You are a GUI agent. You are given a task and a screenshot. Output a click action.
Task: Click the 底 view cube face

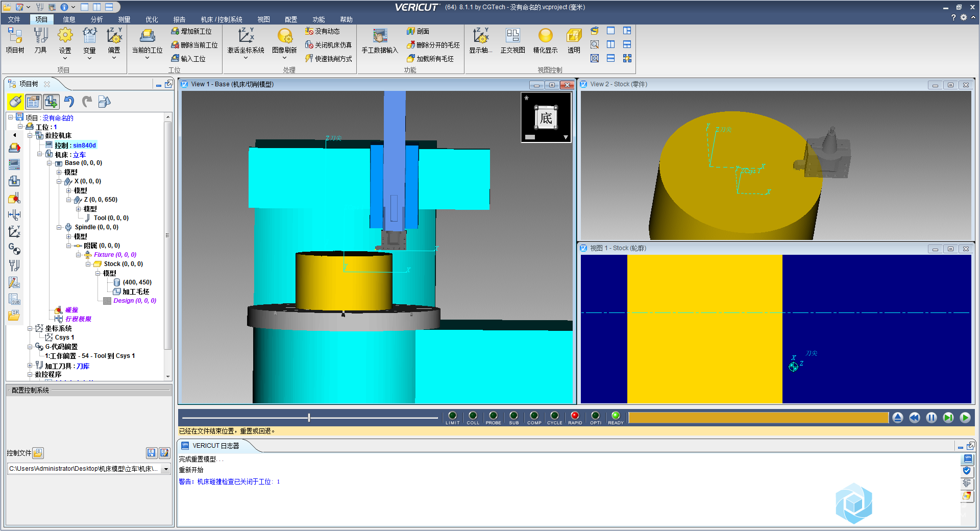click(x=546, y=118)
